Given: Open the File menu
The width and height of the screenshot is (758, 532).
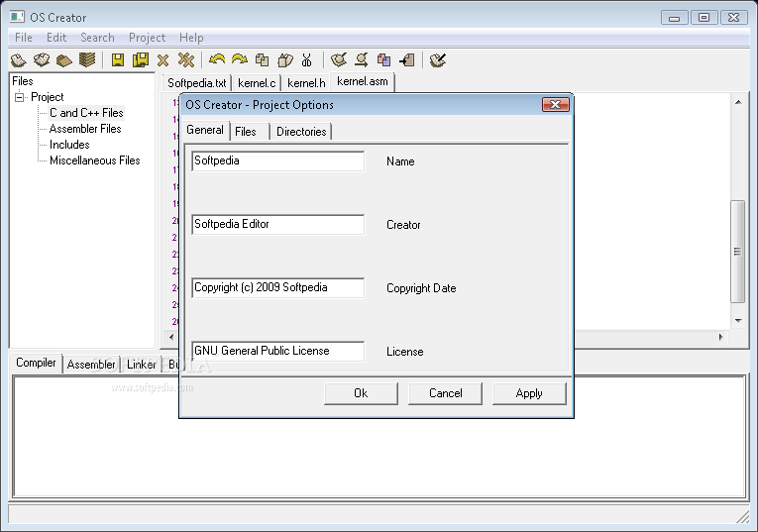Looking at the screenshot, I should [x=23, y=38].
